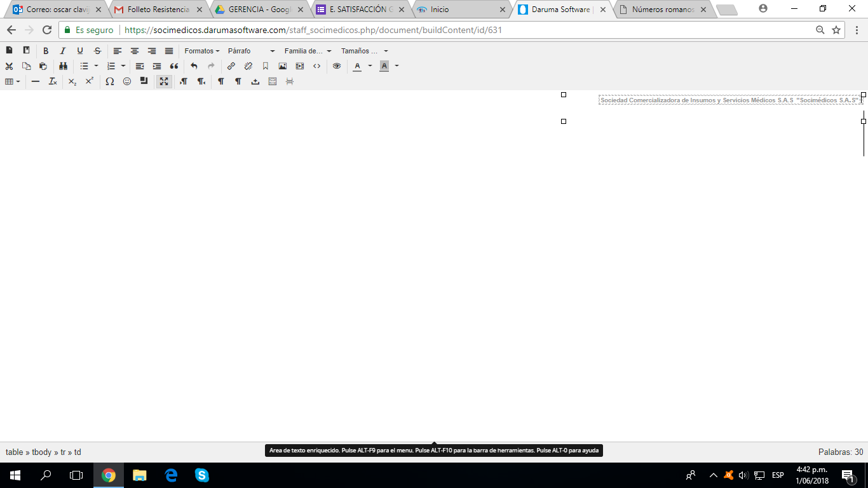
Task: Insert a link with the chain icon
Action: coord(231,66)
